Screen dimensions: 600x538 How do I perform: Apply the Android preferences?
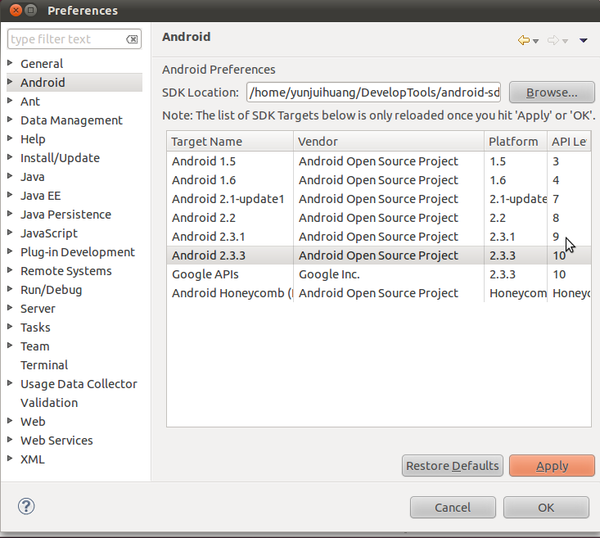point(552,466)
